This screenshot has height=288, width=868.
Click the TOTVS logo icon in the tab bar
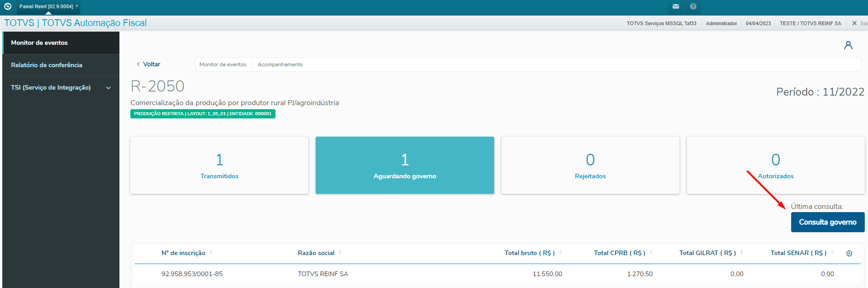pos(8,6)
